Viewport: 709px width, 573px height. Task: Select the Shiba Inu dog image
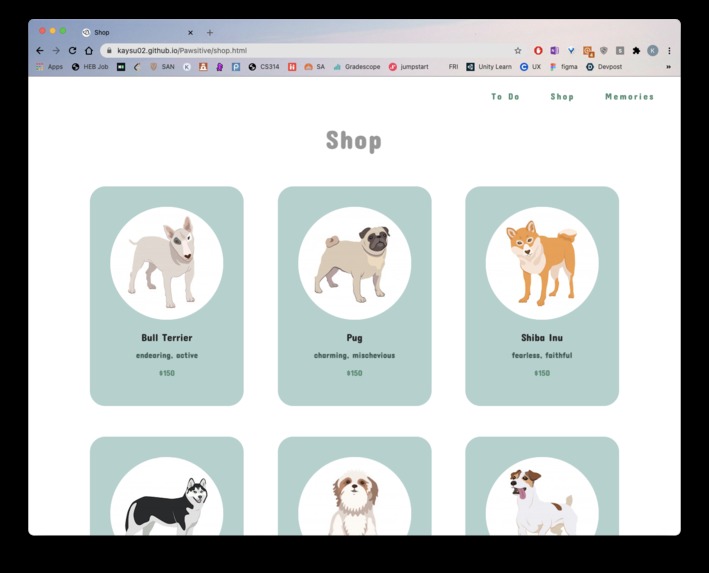[542, 263]
